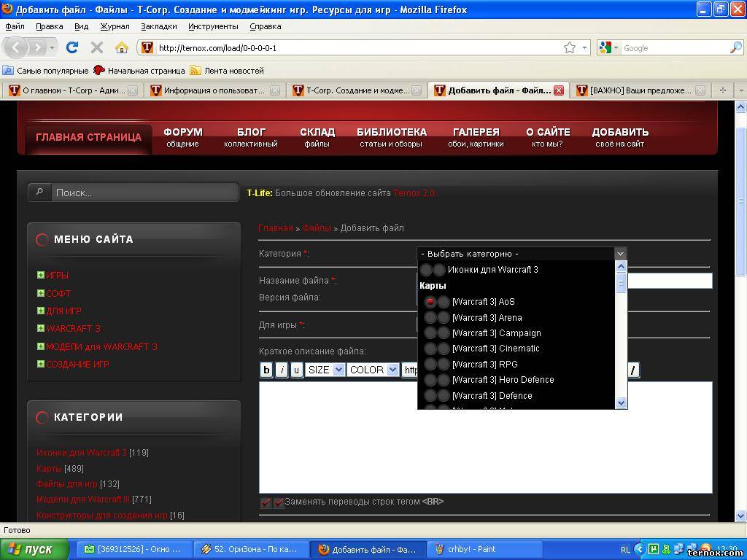The width and height of the screenshot is (747, 560).
Task: Click the bold 'b' formatting button
Action: click(x=266, y=370)
